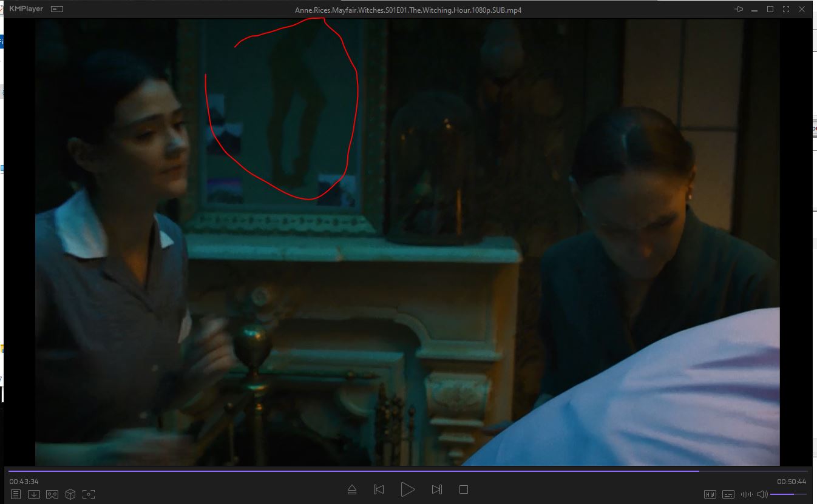Stop the video playback
This screenshot has width=817, height=504.
464,489
